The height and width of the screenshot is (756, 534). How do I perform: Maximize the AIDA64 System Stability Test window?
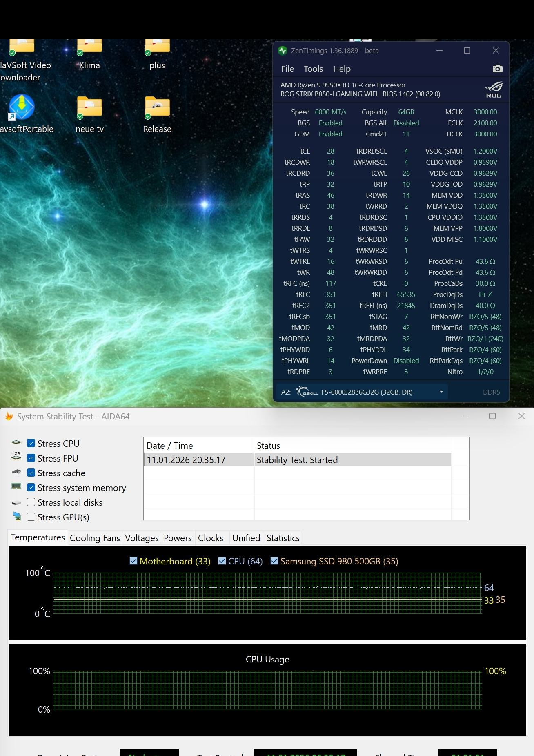pos(493,416)
